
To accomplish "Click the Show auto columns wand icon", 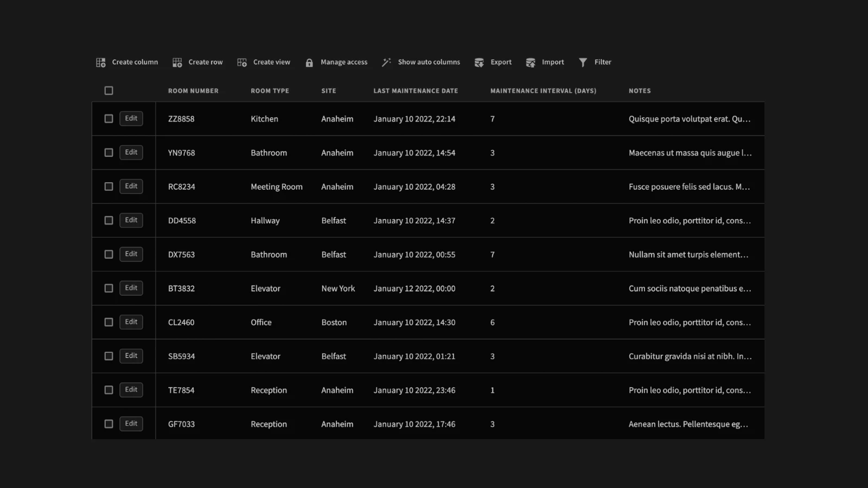I will click(x=386, y=62).
